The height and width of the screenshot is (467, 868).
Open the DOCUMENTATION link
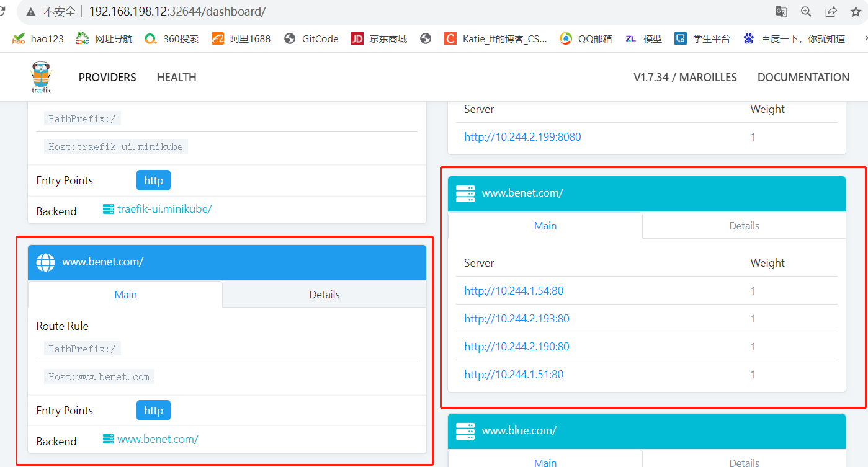(803, 78)
